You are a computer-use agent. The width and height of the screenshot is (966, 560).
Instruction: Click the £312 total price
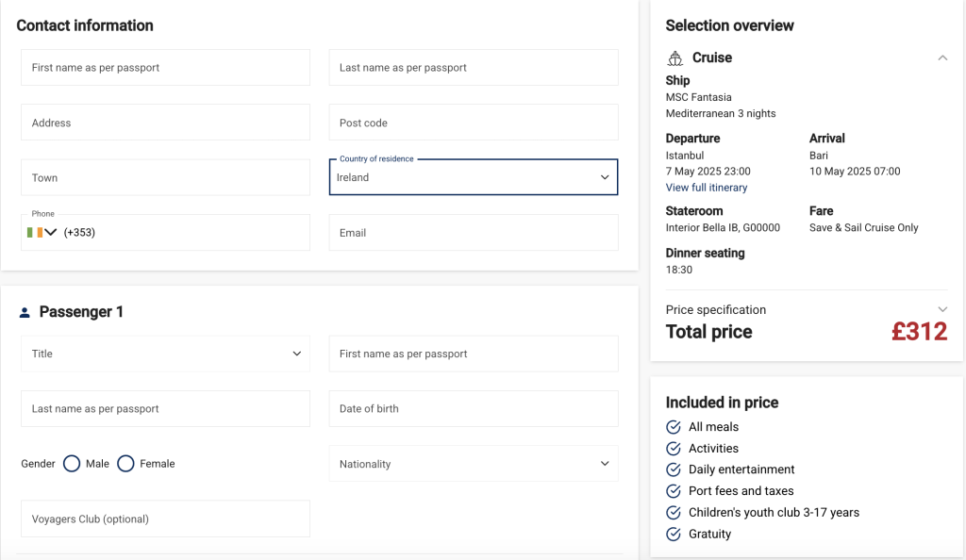click(919, 332)
